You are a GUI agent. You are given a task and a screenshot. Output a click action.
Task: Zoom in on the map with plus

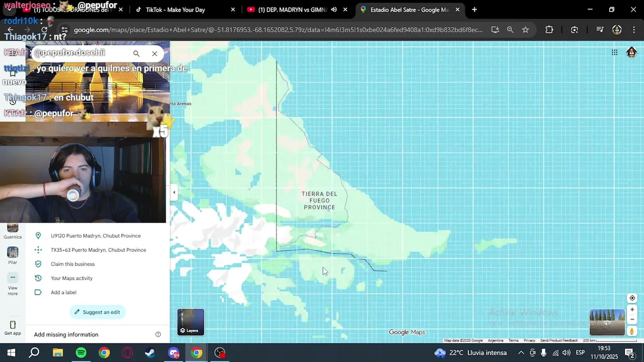pyautogui.click(x=632, y=310)
